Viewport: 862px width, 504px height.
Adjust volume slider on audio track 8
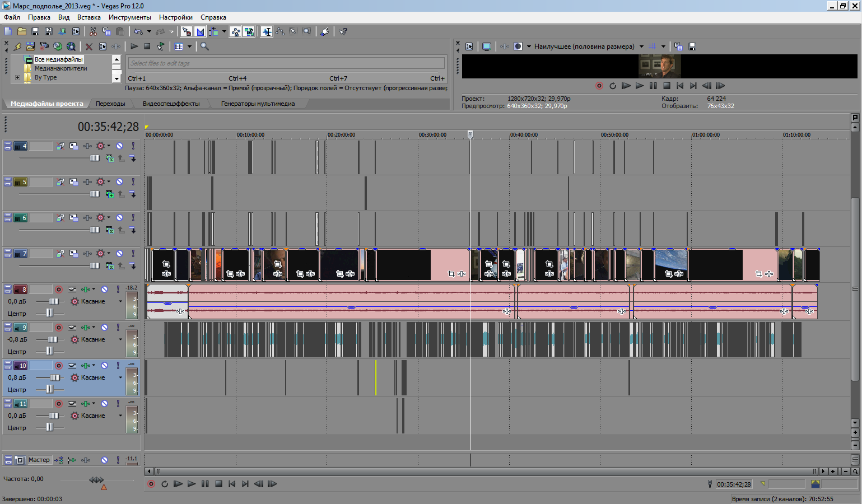point(54,301)
